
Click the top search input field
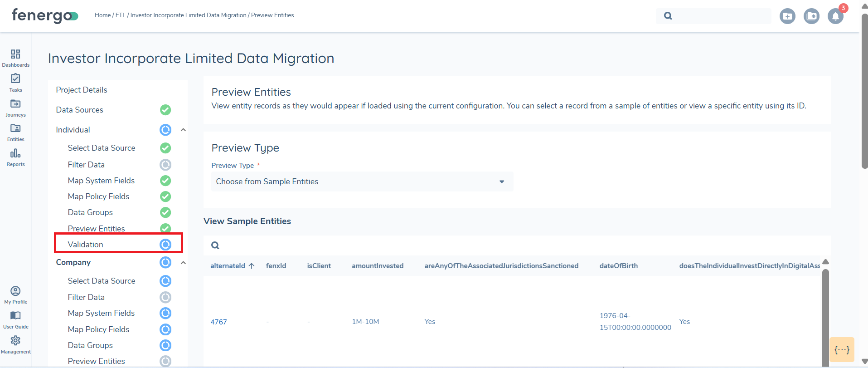tap(721, 16)
